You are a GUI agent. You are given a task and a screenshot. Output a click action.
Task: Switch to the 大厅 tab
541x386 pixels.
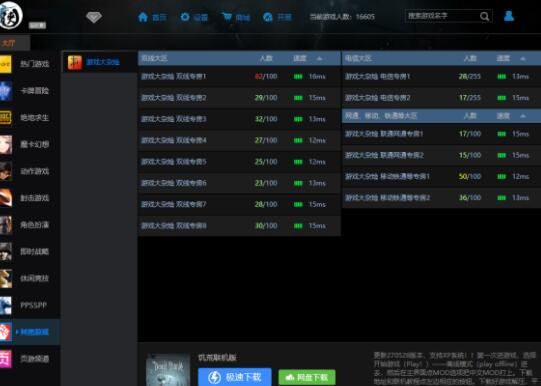pyautogui.click(x=14, y=43)
